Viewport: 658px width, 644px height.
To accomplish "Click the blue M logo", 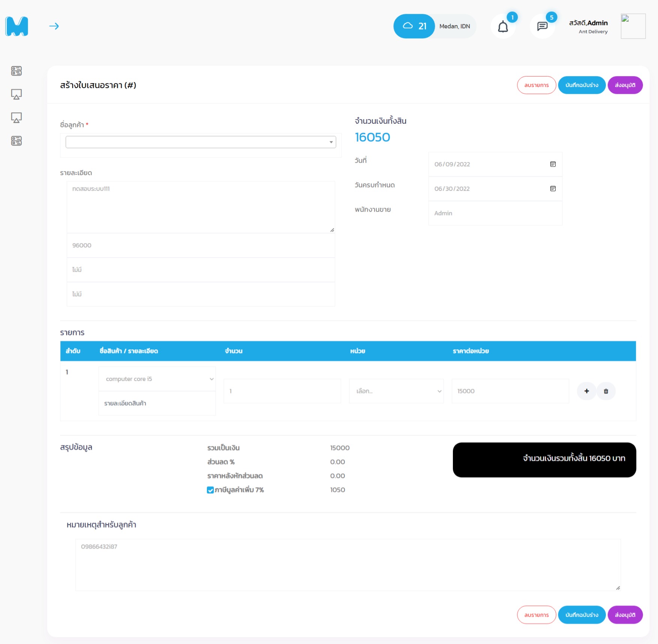I will pos(17,26).
